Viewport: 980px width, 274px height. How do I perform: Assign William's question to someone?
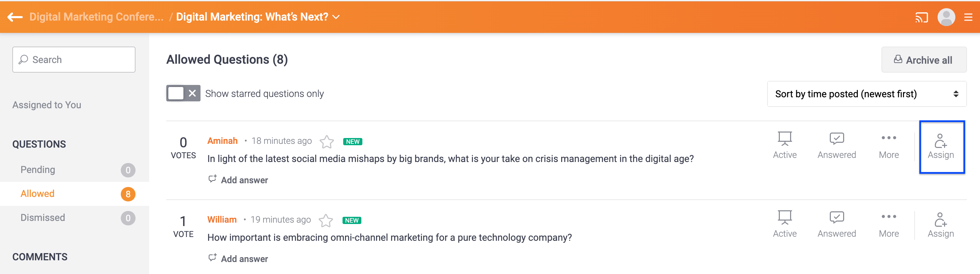(940, 224)
